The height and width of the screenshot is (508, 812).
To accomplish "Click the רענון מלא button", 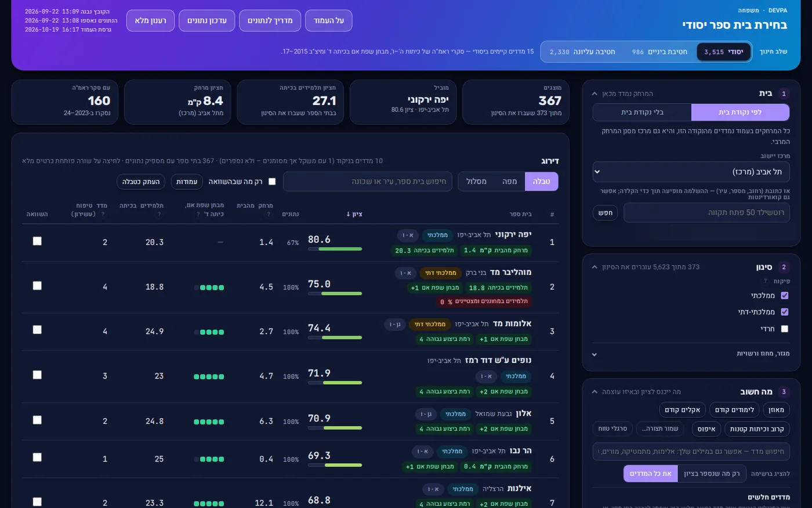I will tap(150, 20).
